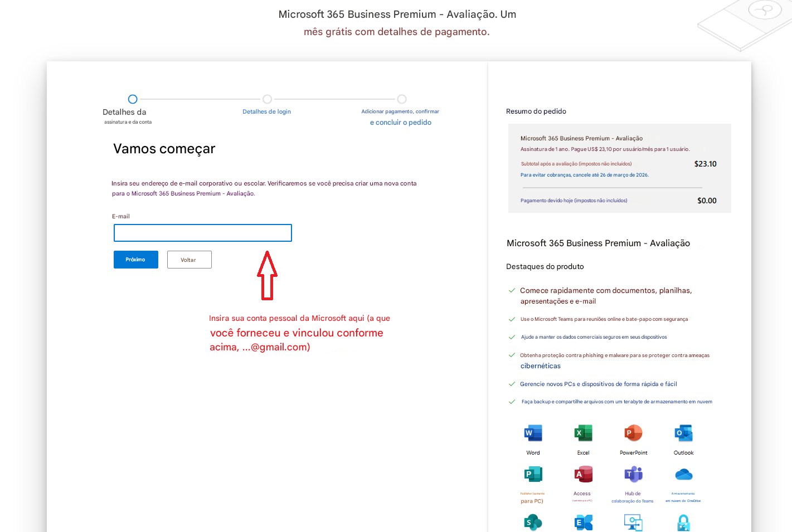This screenshot has width=792, height=532.
Task: Click the 'Access' label under its icon
Action: (582, 494)
